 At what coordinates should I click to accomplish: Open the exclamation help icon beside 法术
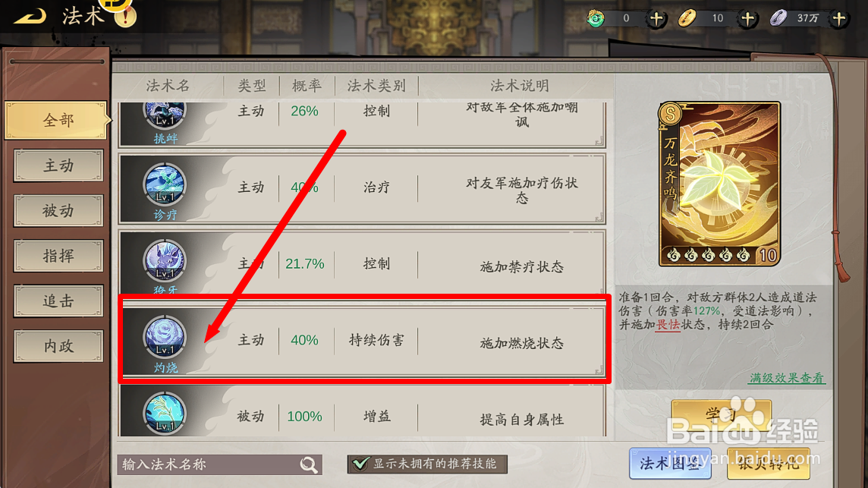[125, 17]
